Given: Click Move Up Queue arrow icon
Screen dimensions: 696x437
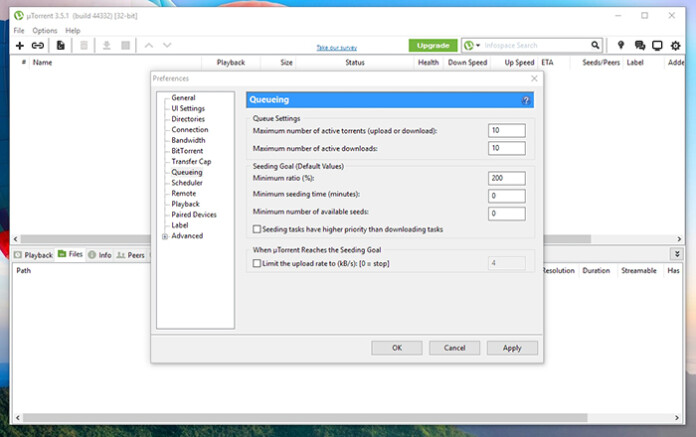Looking at the screenshot, I should click(149, 45).
